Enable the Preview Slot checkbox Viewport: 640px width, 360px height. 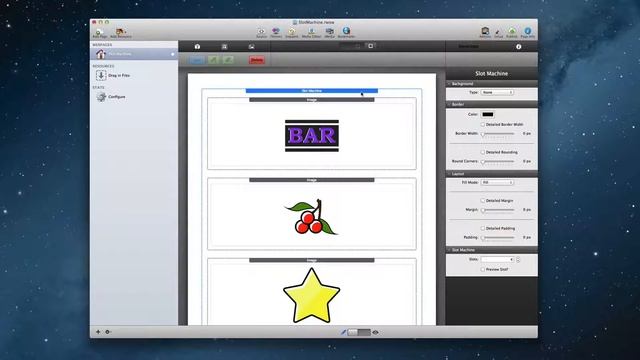(x=482, y=270)
